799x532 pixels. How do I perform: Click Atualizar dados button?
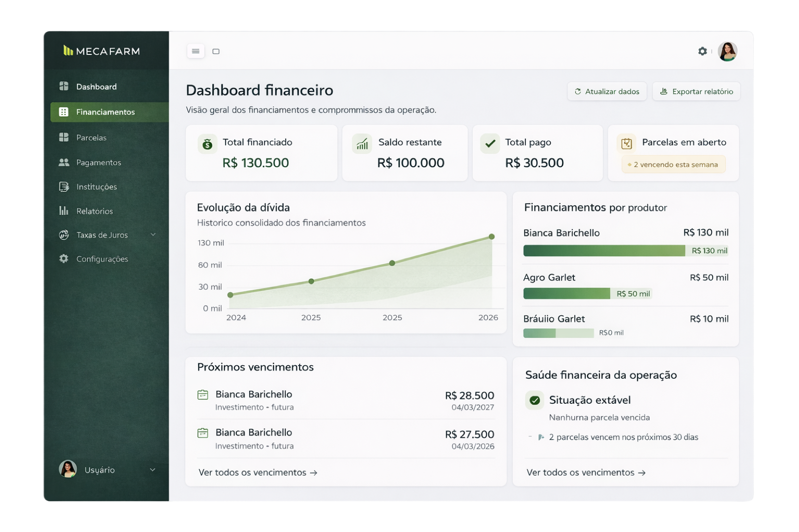click(607, 91)
